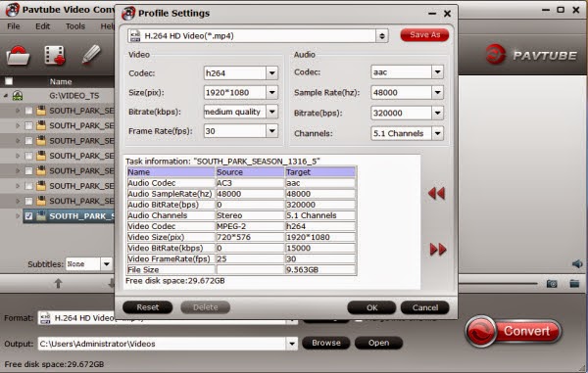Open the Subtitles None dropdown
The width and height of the screenshot is (588, 373).
click(107, 264)
